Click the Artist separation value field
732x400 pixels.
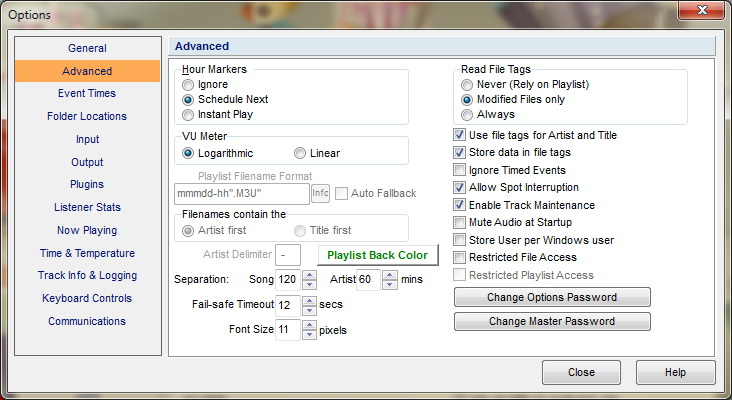368,280
